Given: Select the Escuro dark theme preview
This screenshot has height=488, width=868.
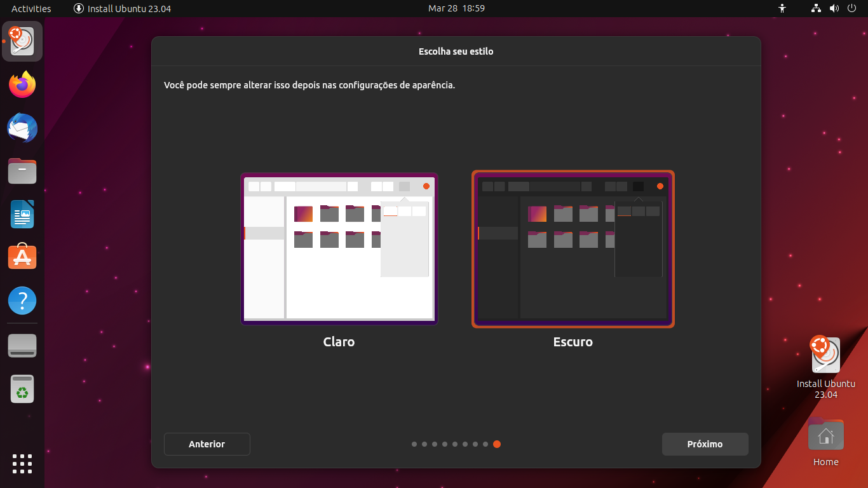Looking at the screenshot, I should tap(573, 248).
